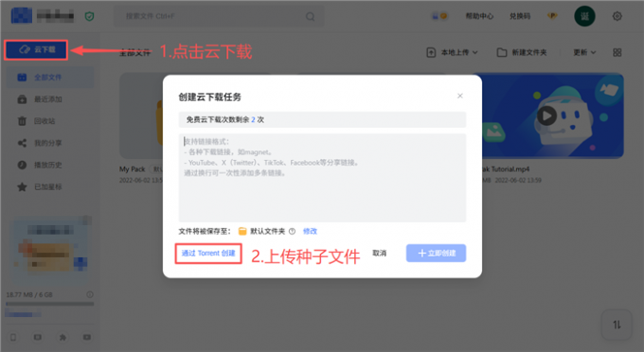Open the transfer list arrows button

coord(617,325)
